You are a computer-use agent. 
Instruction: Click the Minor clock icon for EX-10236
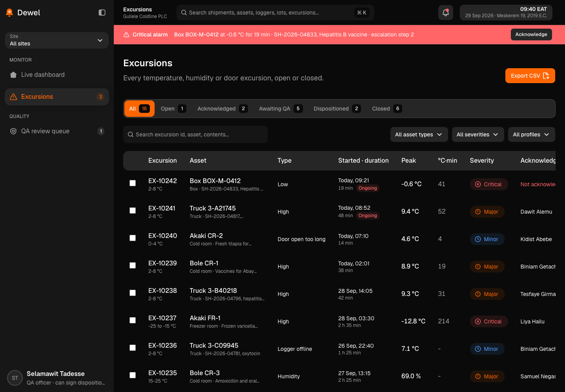(478, 349)
